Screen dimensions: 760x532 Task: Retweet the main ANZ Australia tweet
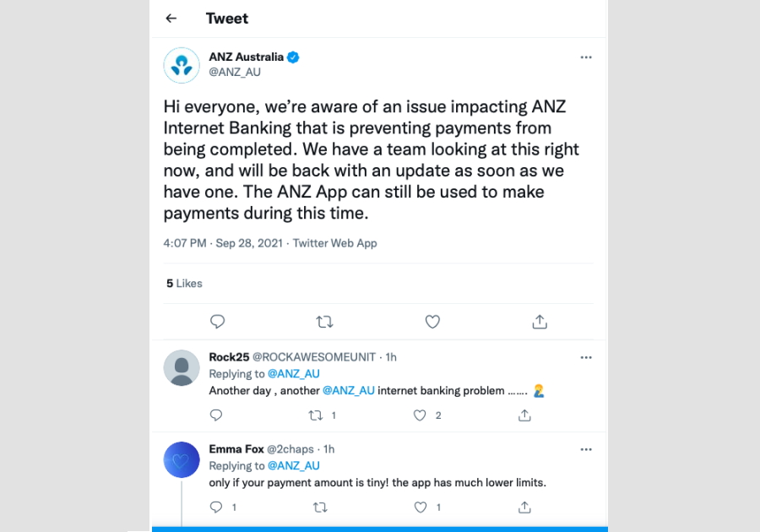point(324,322)
